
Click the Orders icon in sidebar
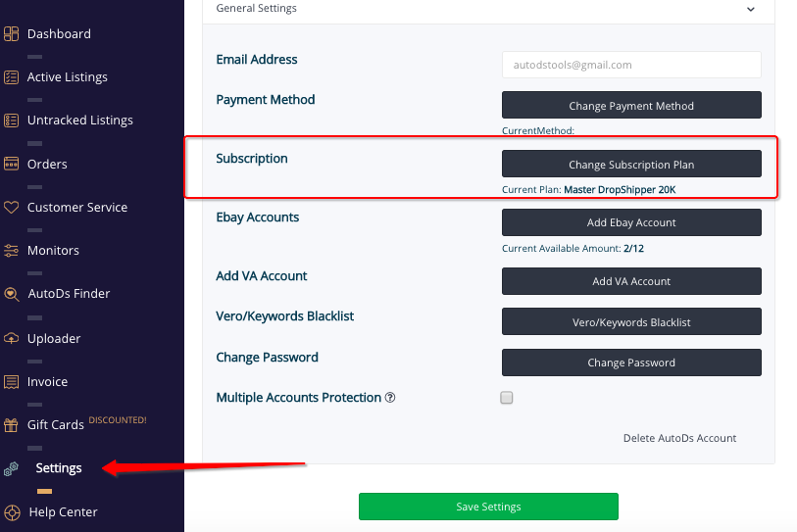[x=11, y=165]
